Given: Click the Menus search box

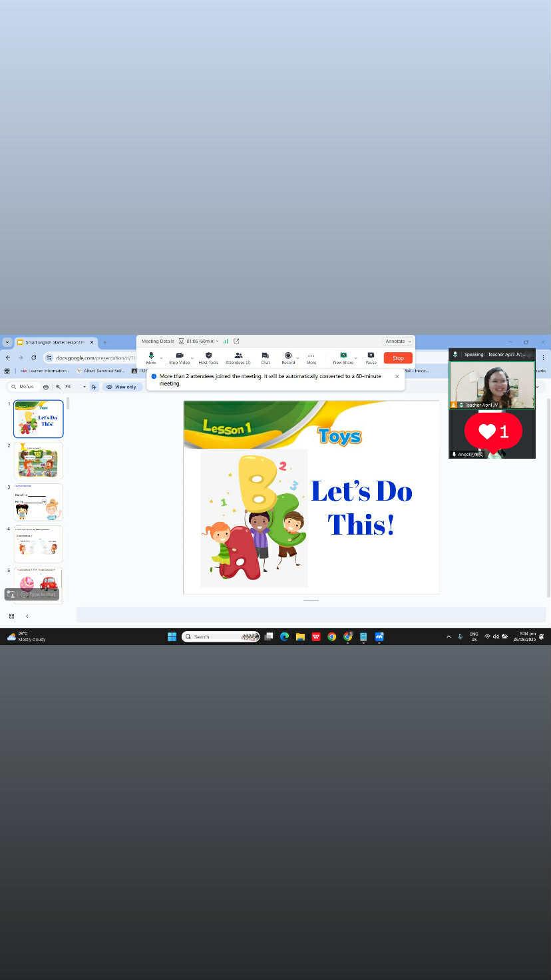Looking at the screenshot, I should [26, 387].
